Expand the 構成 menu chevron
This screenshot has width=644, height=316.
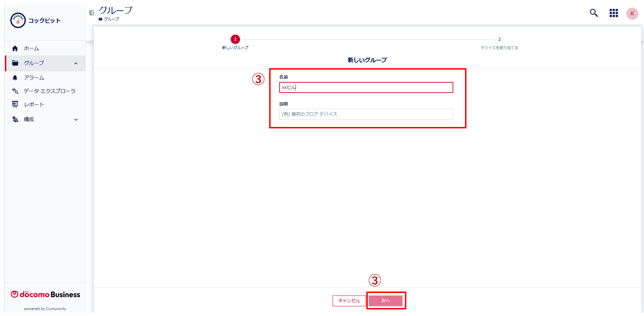(x=76, y=120)
